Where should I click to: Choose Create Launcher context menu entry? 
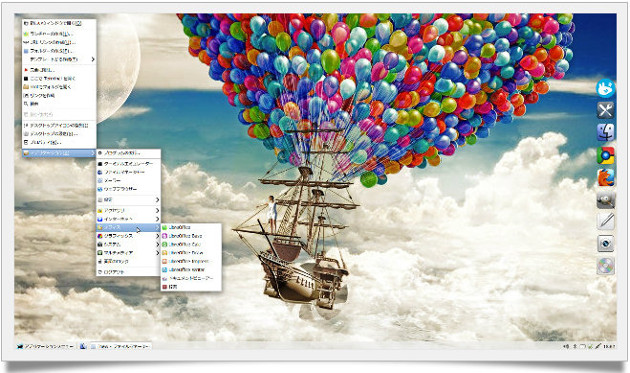(x=59, y=34)
